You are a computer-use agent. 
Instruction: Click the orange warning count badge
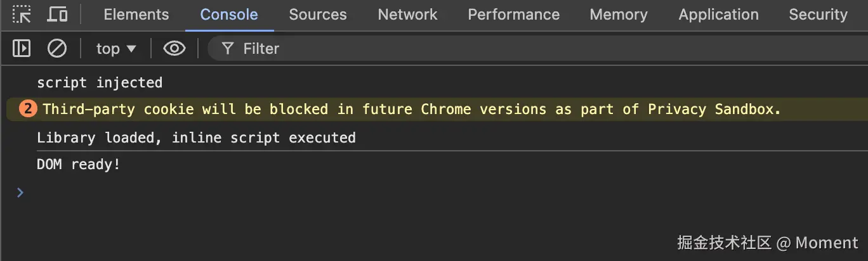pyautogui.click(x=28, y=110)
